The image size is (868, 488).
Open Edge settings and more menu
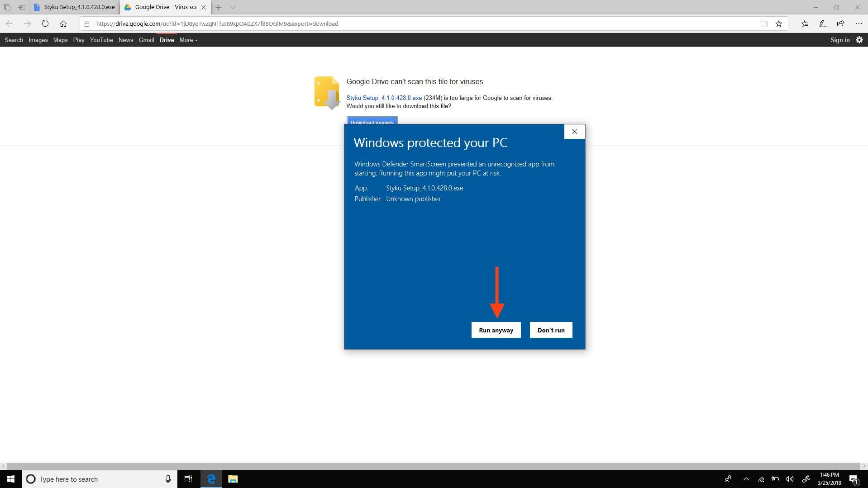pos(858,24)
